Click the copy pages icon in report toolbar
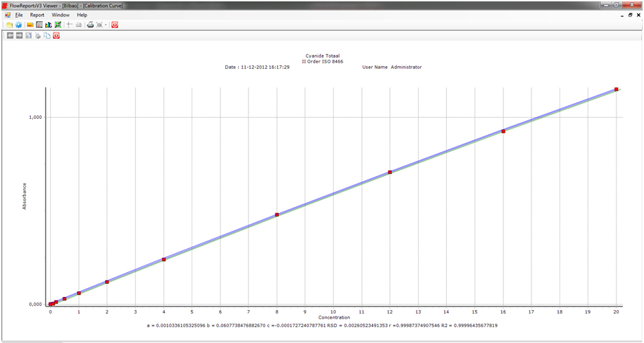This screenshot has width=644, height=343. pyautogui.click(x=47, y=35)
